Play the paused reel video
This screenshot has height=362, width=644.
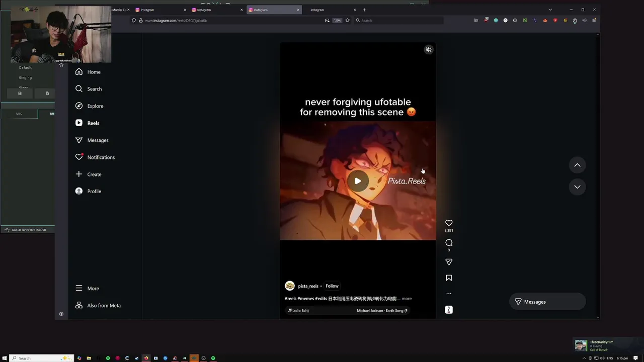[x=358, y=181]
